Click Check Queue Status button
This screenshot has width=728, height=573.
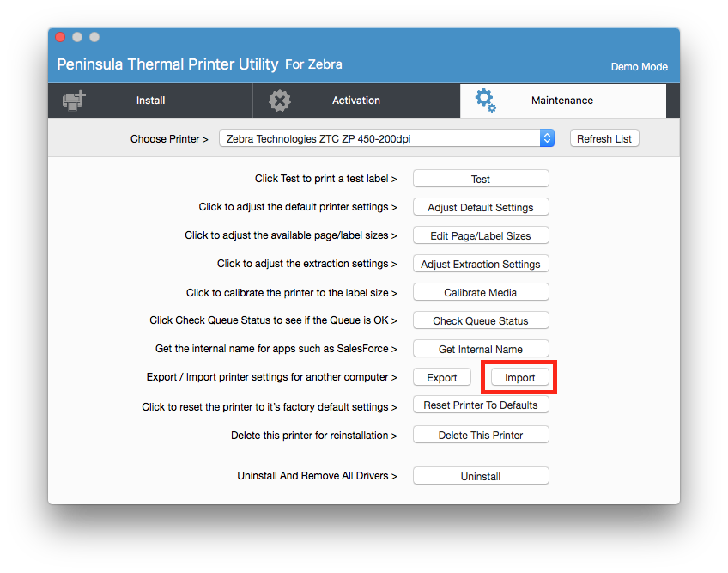481,320
